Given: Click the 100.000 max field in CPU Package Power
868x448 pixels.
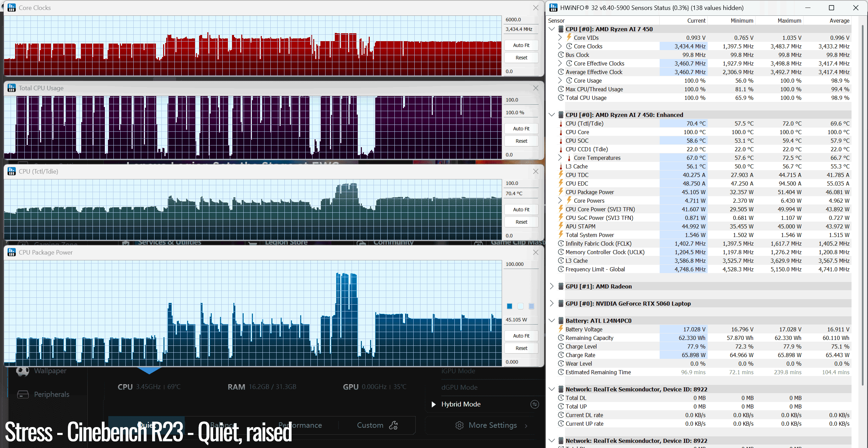Looking at the screenshot, I should click(x=521, y=264).
